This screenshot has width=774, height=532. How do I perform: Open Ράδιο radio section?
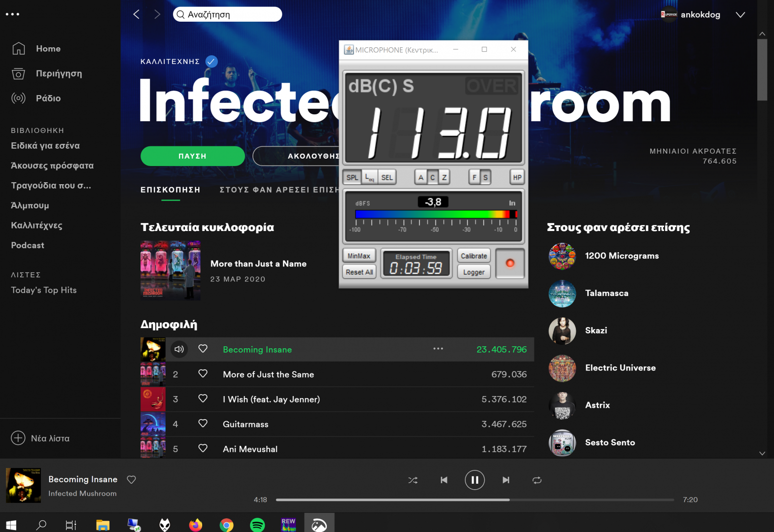tap(36, 98)
